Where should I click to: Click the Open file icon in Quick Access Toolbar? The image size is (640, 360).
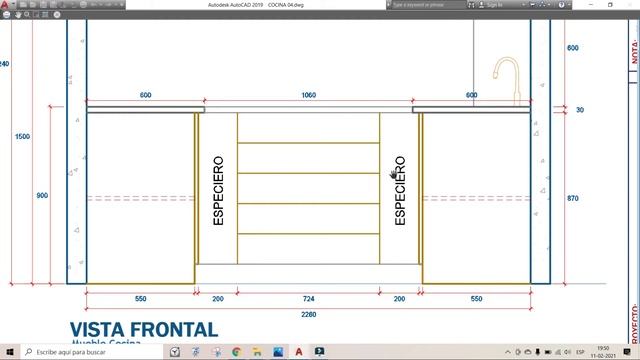click(33, 4)
